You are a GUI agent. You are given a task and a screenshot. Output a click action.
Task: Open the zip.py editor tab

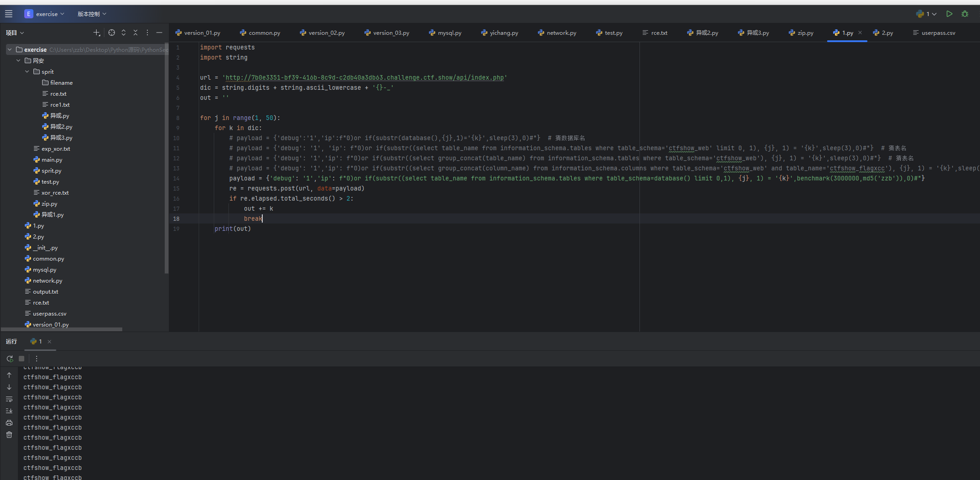[x=801, y=33]
